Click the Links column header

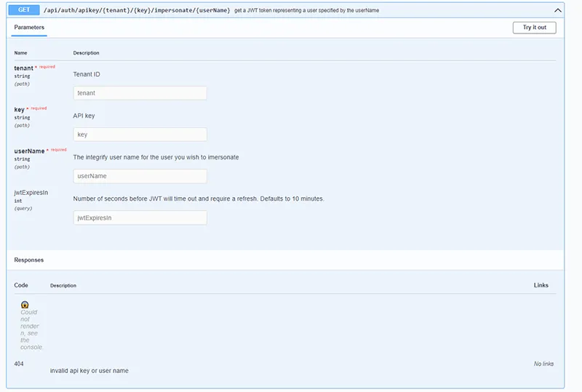click(541, 285)
